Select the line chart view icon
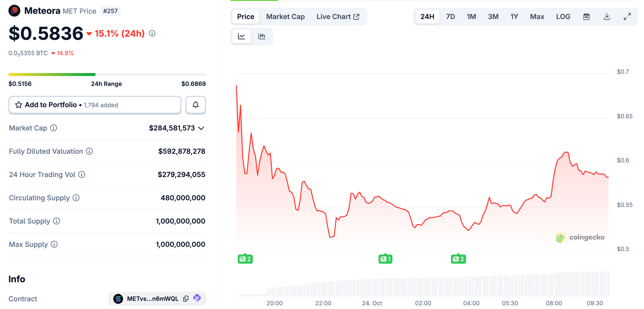Screen dimensions: 644x309 241,36
